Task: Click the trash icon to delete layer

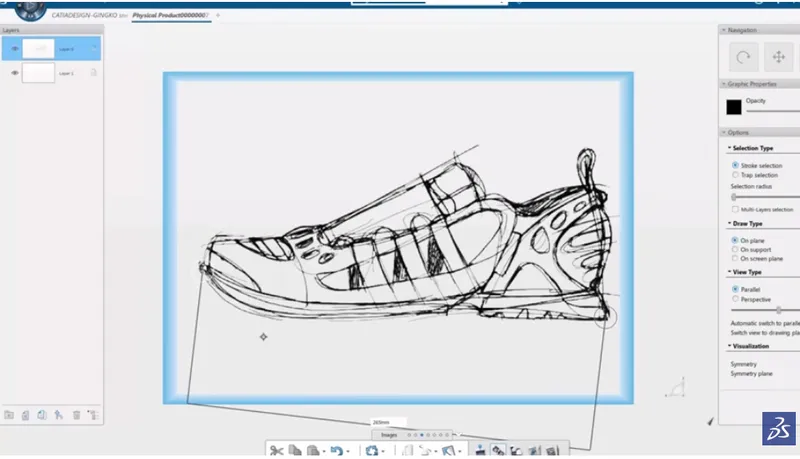Action: (77, 415)
